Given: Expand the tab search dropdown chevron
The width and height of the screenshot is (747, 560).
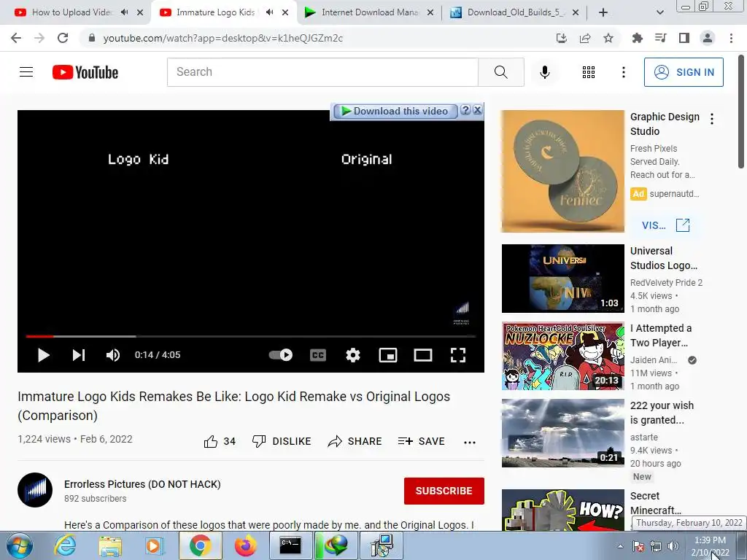Looking at the screenshot, I should (x=659, y=12).
